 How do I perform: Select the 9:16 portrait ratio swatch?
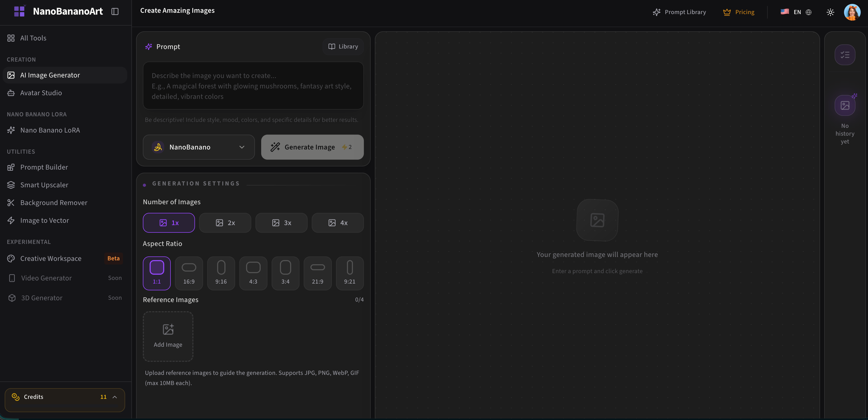pyautogui.click(x=221, y=273)
